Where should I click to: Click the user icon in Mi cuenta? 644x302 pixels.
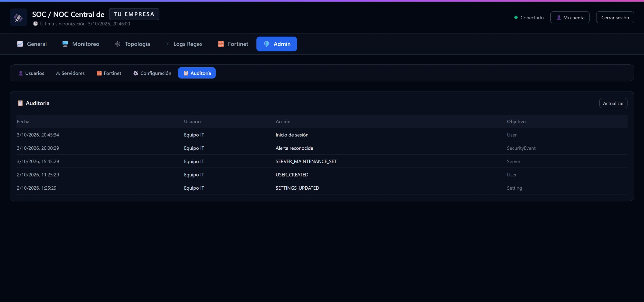[x=559, y=17]
